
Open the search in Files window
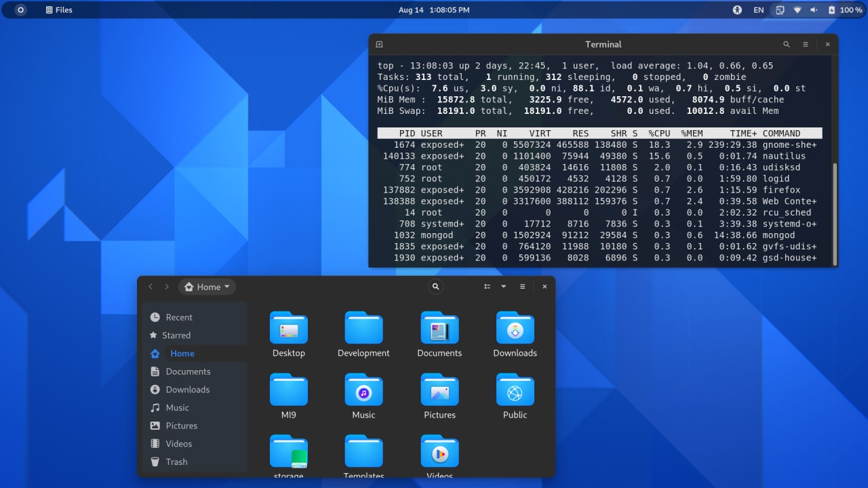click(x=436, y=287)
